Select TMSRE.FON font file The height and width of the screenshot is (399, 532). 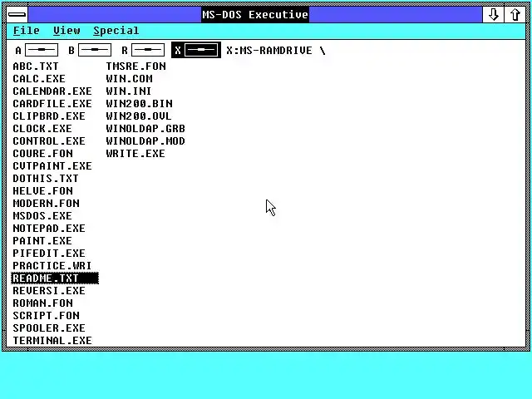(x=135, y=66)
